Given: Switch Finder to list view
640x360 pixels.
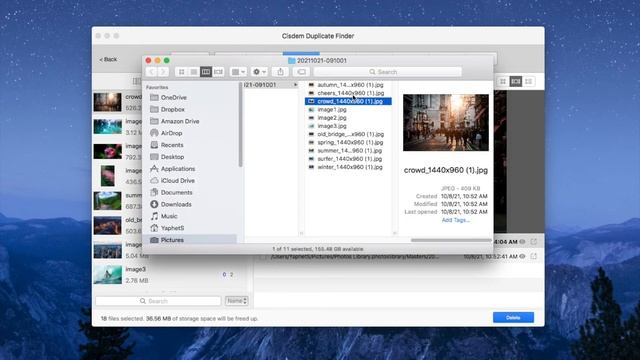Looking at the screenshot, I should click(194, 72).
